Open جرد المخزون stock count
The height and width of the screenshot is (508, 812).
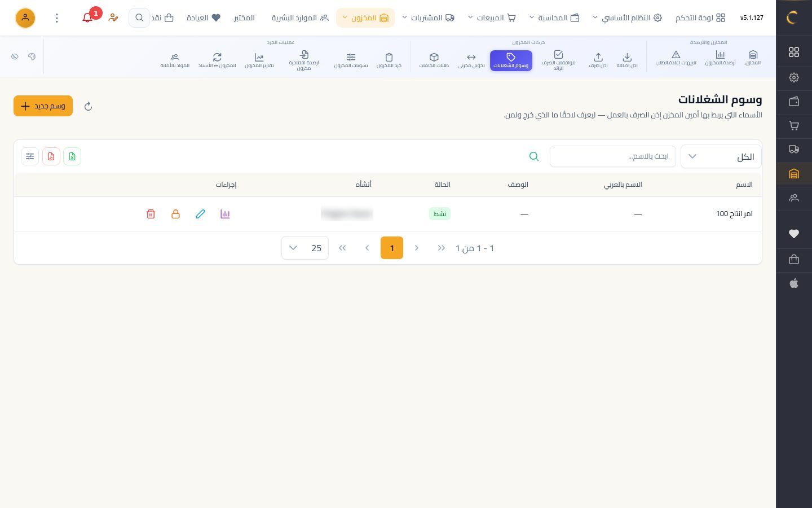tap(389, 60)
